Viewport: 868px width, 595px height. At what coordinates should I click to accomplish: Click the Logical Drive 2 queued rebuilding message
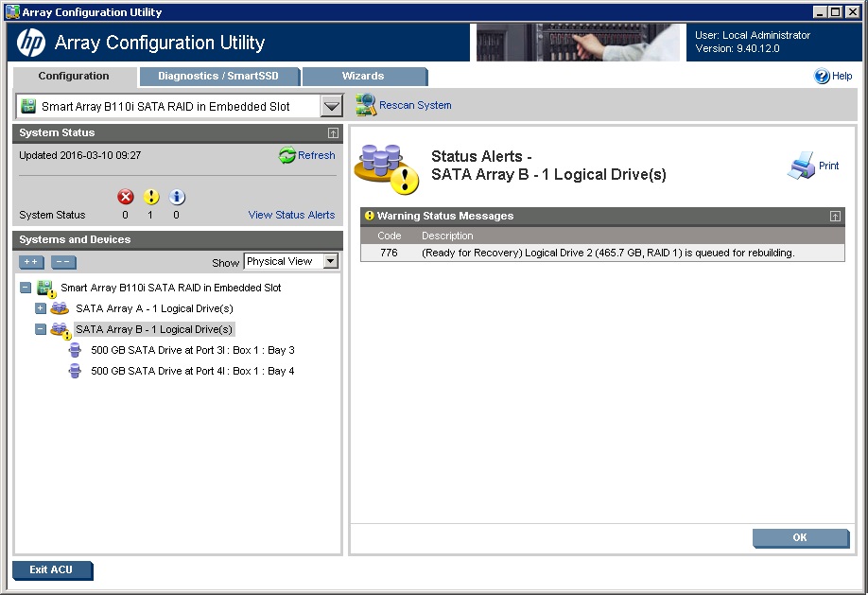(x=608, y=253)
